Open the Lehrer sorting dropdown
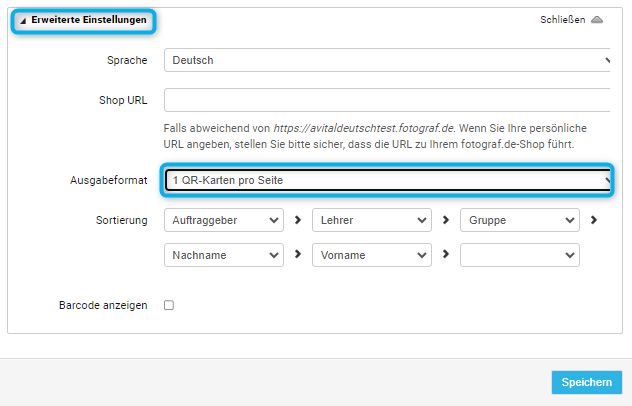Viewport: 632px width, 406px height. click(372, 220)
